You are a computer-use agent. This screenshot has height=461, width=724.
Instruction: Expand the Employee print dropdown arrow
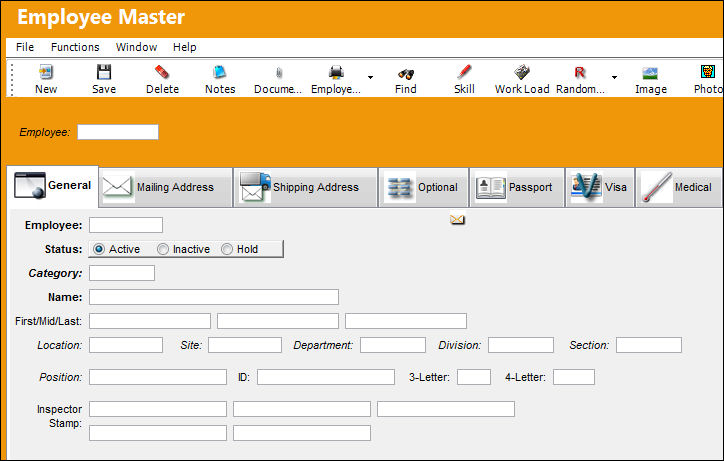[370, 78]
